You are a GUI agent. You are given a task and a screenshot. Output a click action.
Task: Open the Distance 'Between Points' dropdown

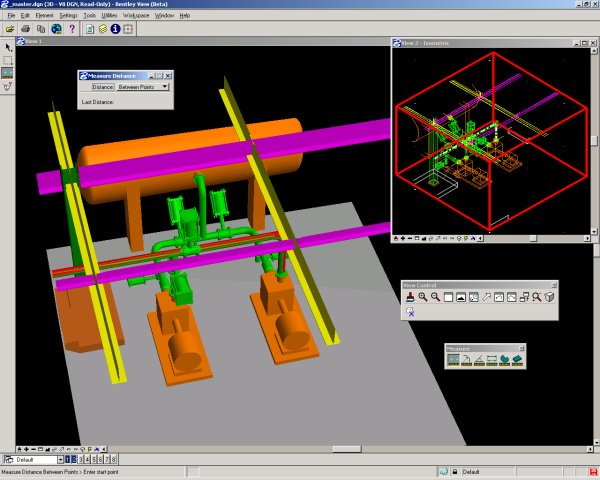(x=164, y=87)
